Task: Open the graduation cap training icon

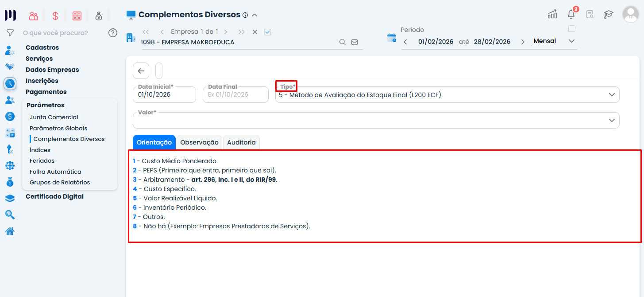Action: tap(609, 15)
